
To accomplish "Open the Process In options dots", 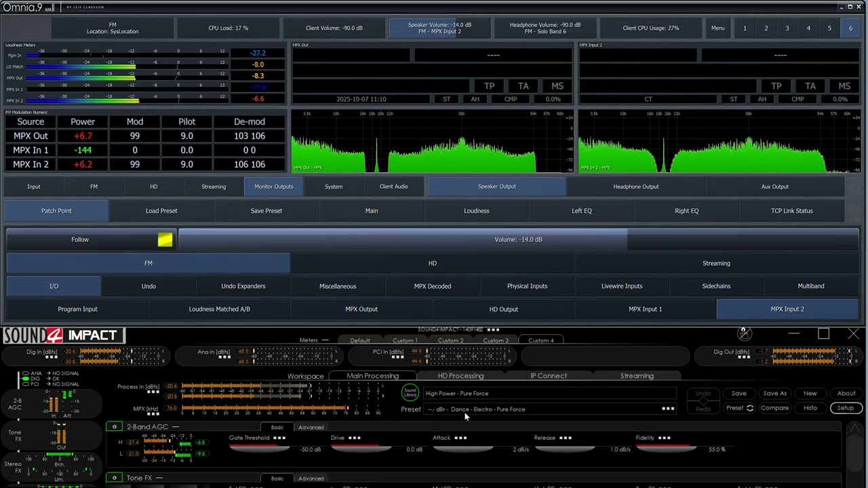I will point(154,392).
